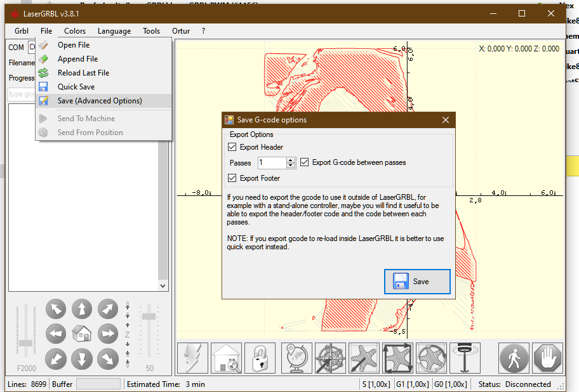The height and width of the screenshot is (392, 579).
Task: Click the crosshair target toolbar button
Action: [x=331, y=358]
